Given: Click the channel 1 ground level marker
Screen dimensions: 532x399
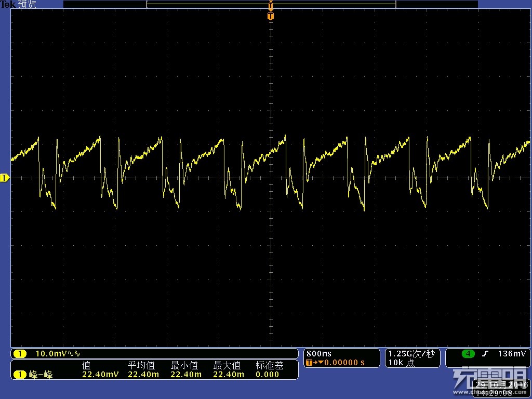Looking at the screenshot, I should (x=5, y=178).
